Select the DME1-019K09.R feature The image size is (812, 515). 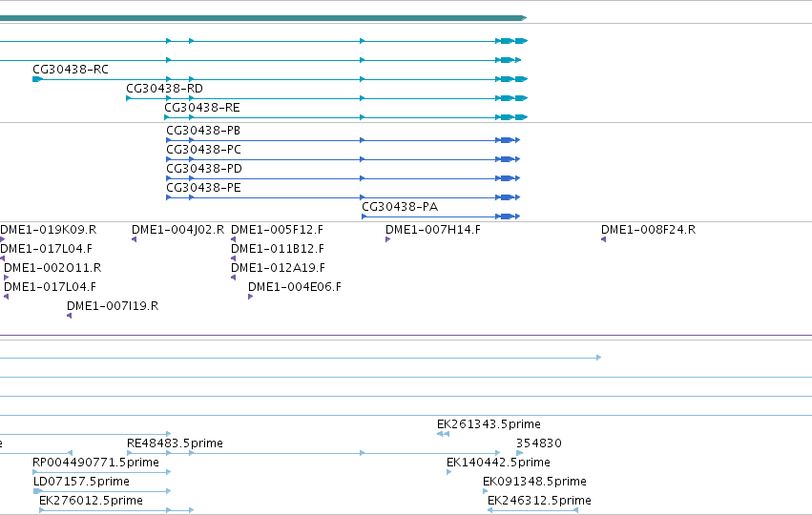[x=48, y=230]
